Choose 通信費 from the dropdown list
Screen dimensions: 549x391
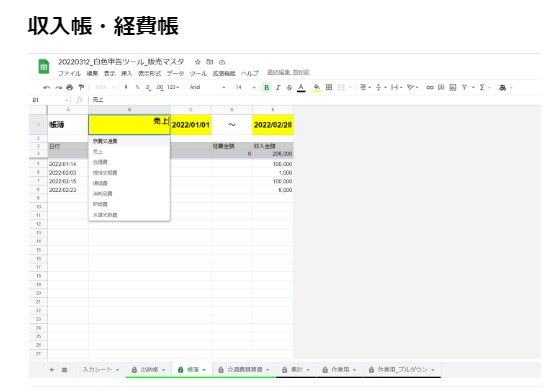129,183
